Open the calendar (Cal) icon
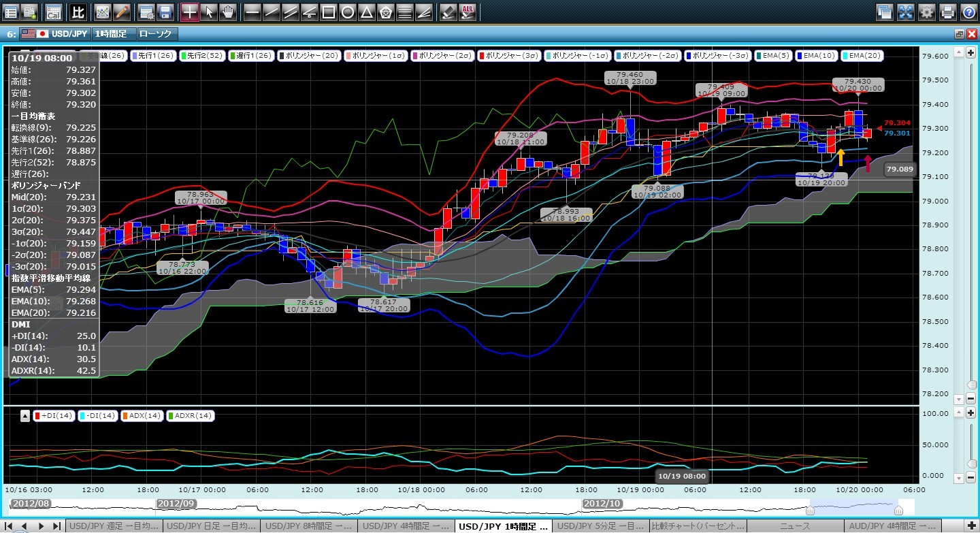The image size is (980, 533). 53,12
